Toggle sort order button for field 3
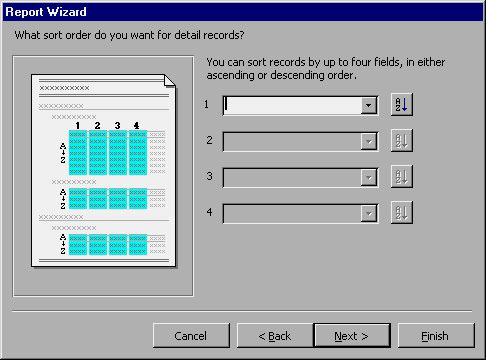Image resolution: width=486 pixels, height=360 pixels. (x=402, y=177)
